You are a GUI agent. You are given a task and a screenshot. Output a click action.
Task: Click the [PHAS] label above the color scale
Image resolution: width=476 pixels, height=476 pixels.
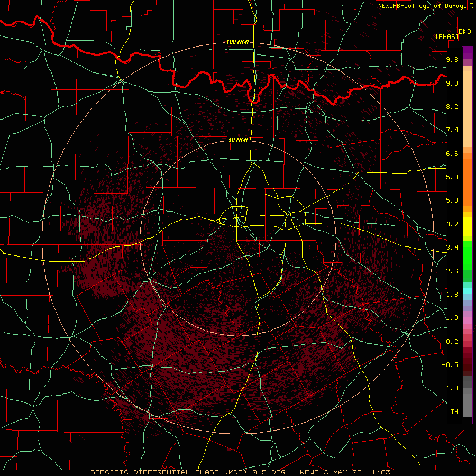click(x=447, y=36)
